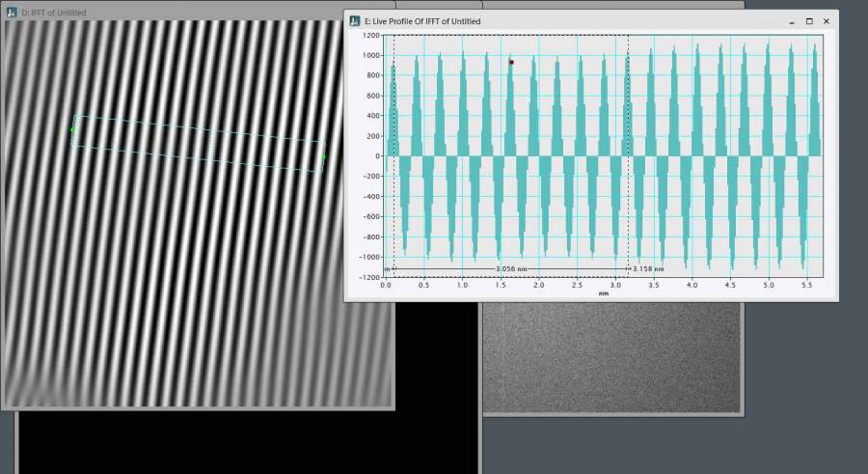This screenshot has height=474, width=868.
Task: Maximize the Live Profile window
Action: tap(809, 21)
